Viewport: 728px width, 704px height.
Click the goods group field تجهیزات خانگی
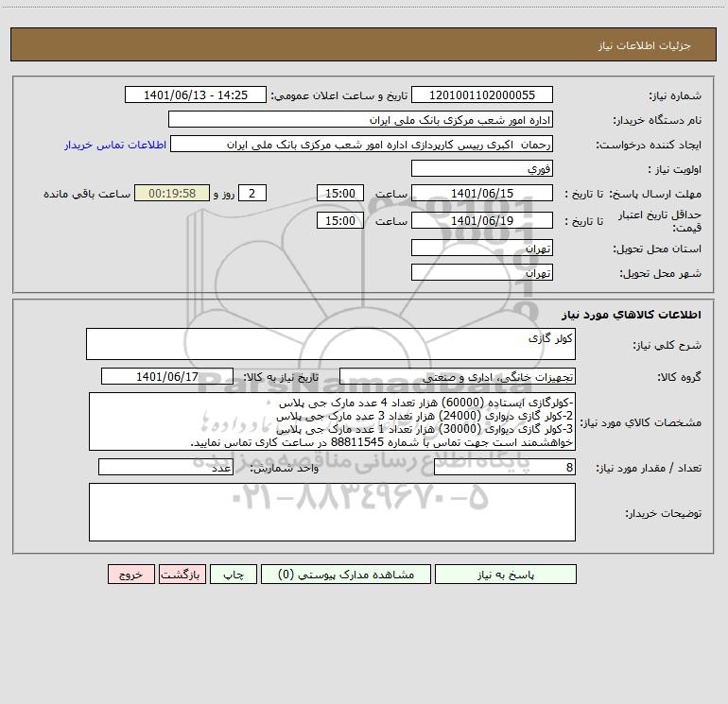(x=458, y=376)
